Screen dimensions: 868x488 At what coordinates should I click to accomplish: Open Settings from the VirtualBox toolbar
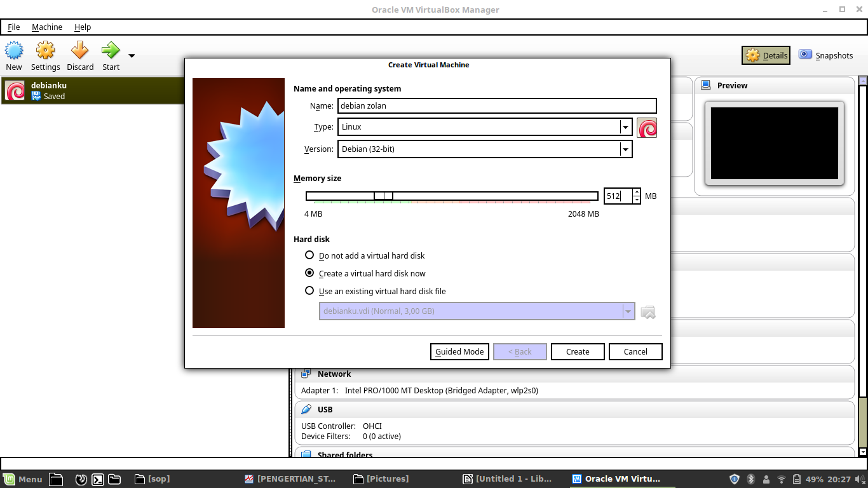[x=45, y=51]
